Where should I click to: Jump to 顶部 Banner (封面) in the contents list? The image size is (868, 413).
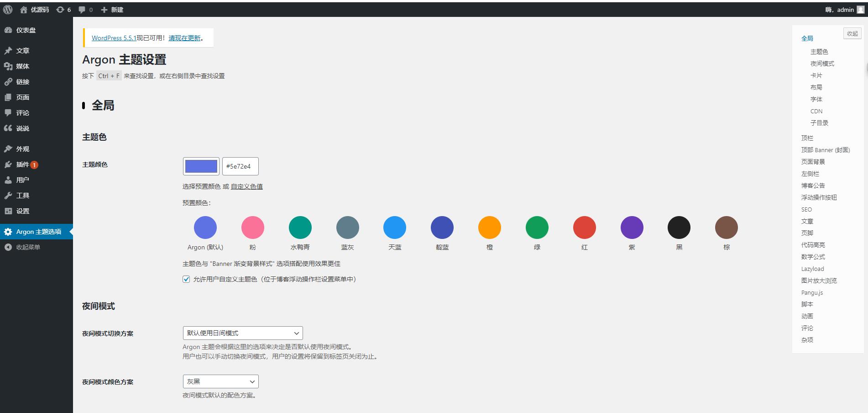coord(825,150)
